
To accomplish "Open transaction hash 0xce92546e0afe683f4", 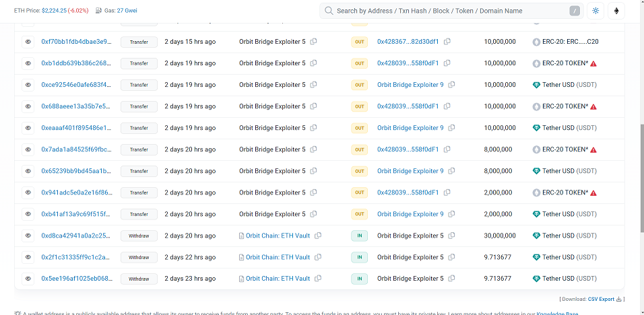I will click(x=76, y=85).
